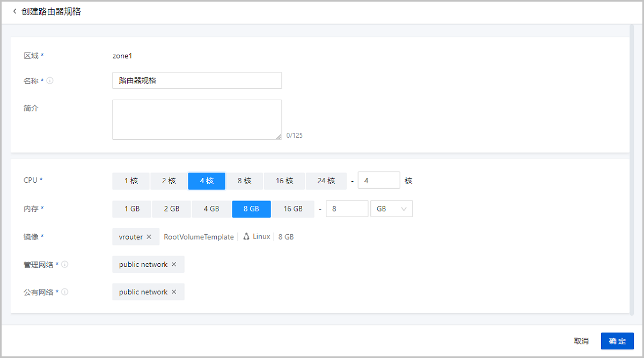Select 24 核 for CPU

326,181
